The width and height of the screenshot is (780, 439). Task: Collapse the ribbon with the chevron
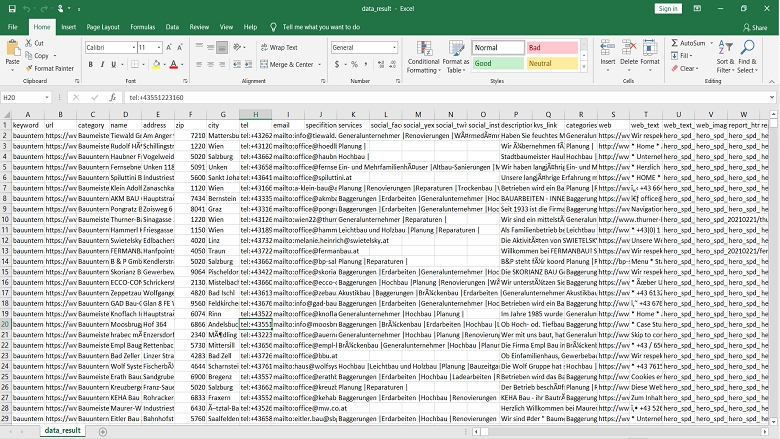coord(772,81)
